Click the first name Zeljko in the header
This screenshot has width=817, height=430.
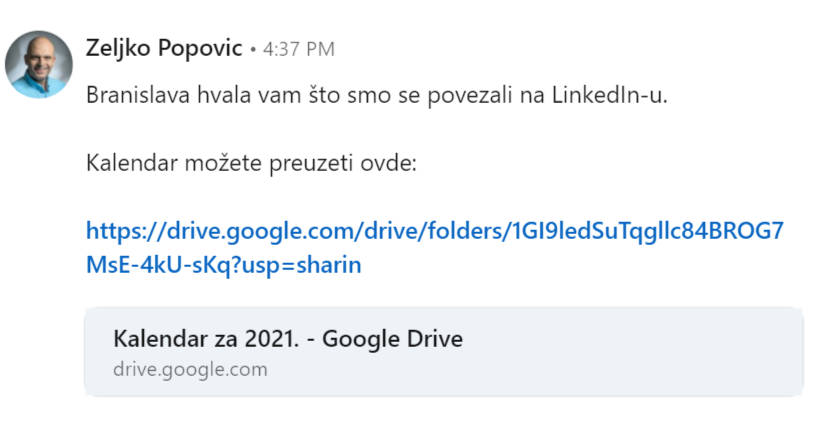(118, 48)
